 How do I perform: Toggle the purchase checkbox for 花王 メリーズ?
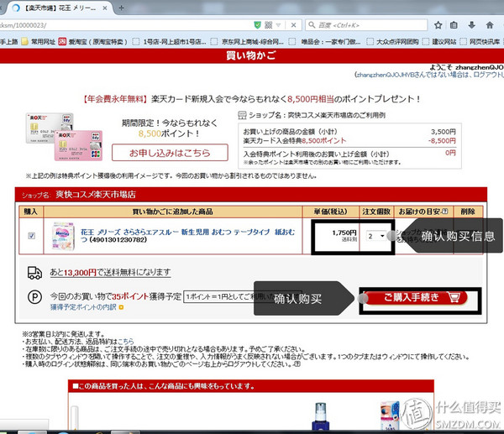pyautogui.click(x=32, y=236)
